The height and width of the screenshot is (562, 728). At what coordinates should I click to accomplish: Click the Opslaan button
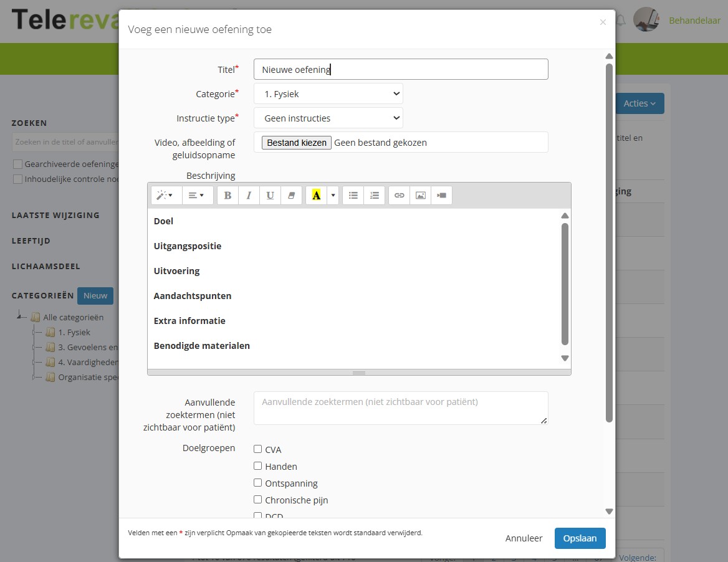580,538
